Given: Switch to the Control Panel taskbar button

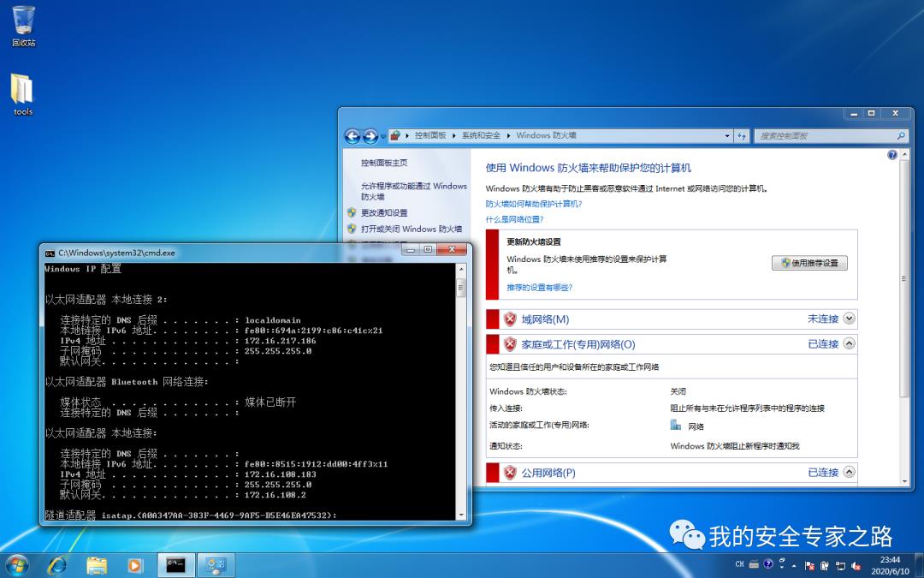Looking at the screenshot, I should [216, 565].
